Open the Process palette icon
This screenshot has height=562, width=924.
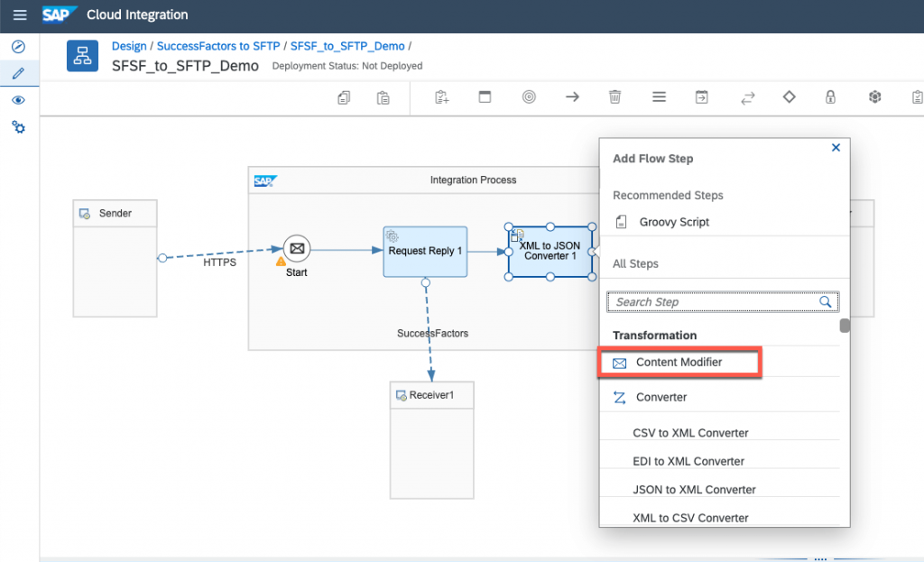tap(485, 97)
